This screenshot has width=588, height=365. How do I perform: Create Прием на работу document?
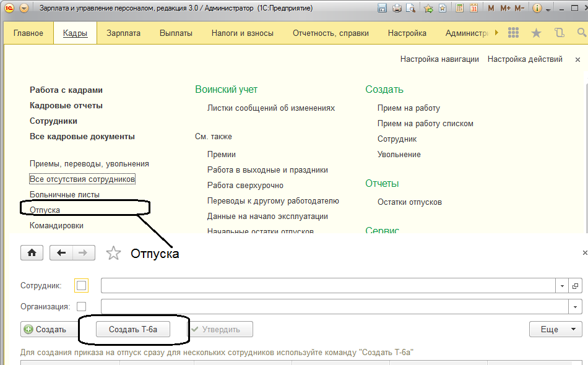click(x=409, y=108)
